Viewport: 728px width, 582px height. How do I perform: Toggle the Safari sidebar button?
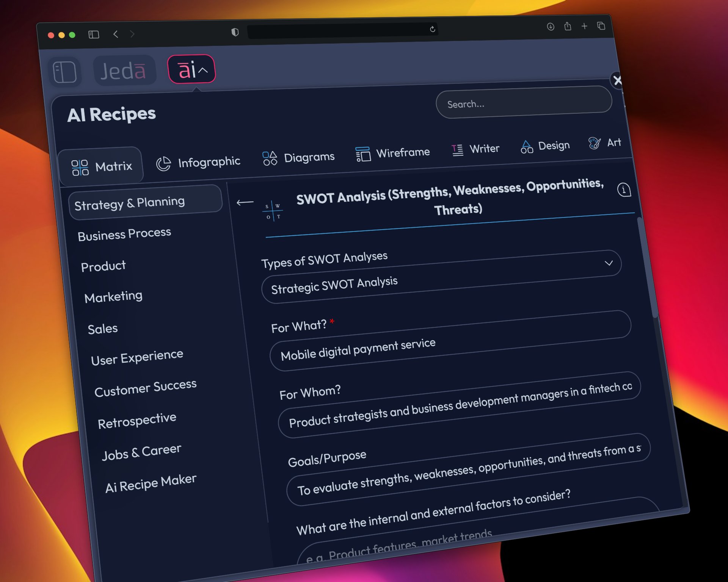click(94, 35)
